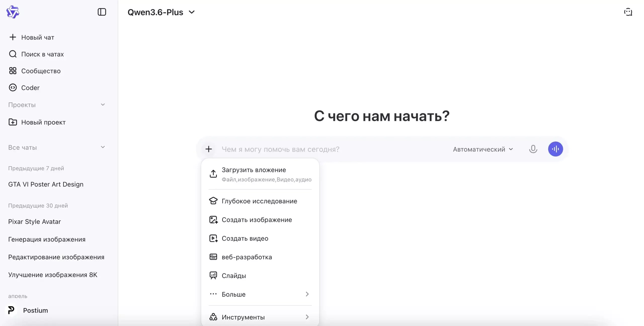Click the Qwen logo icon
Screen dimensions: 644x326
[x=13, y=12]
